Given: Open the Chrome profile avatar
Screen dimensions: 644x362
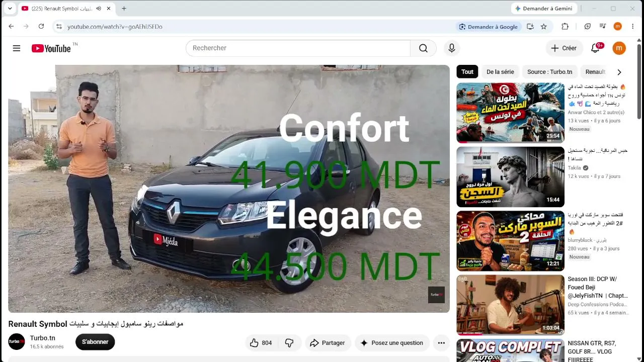Looking at the screenshot, I should click(x=618, y=27).
